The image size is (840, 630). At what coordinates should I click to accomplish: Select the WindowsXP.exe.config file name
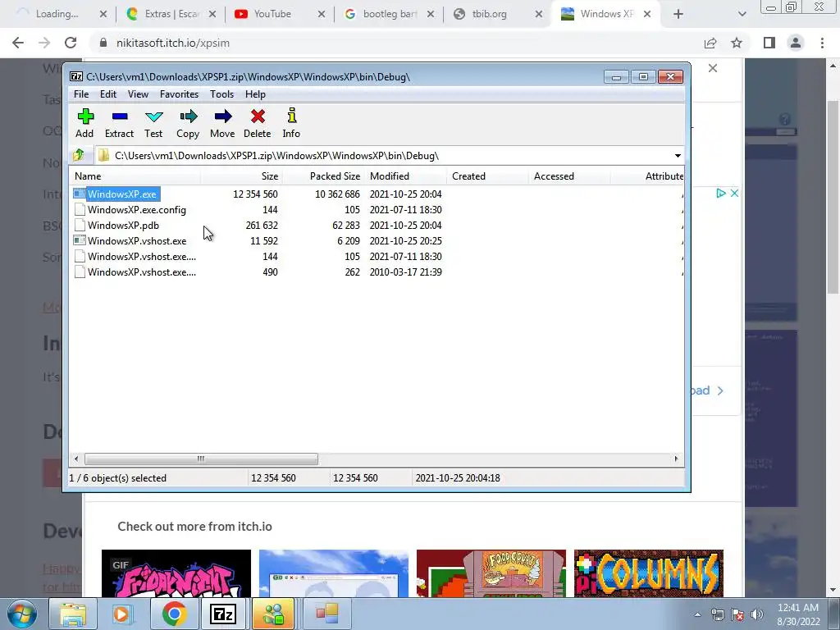pyautogui.click(x=137, y=209)
